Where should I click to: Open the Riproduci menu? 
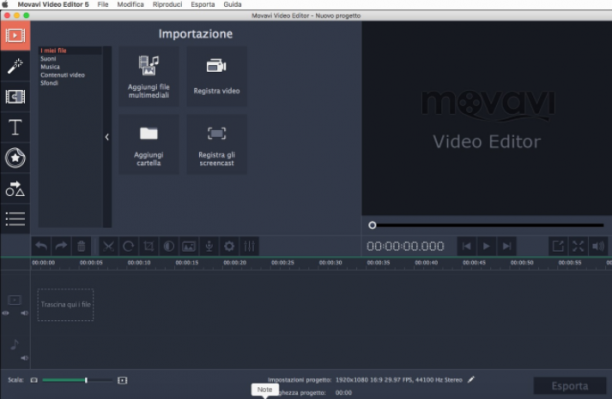[167, 4]
